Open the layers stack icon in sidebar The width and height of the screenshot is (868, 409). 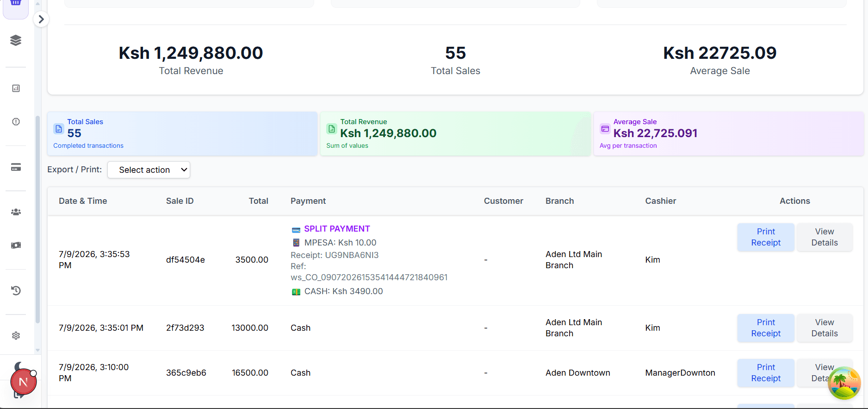click(x=16, y=40)
